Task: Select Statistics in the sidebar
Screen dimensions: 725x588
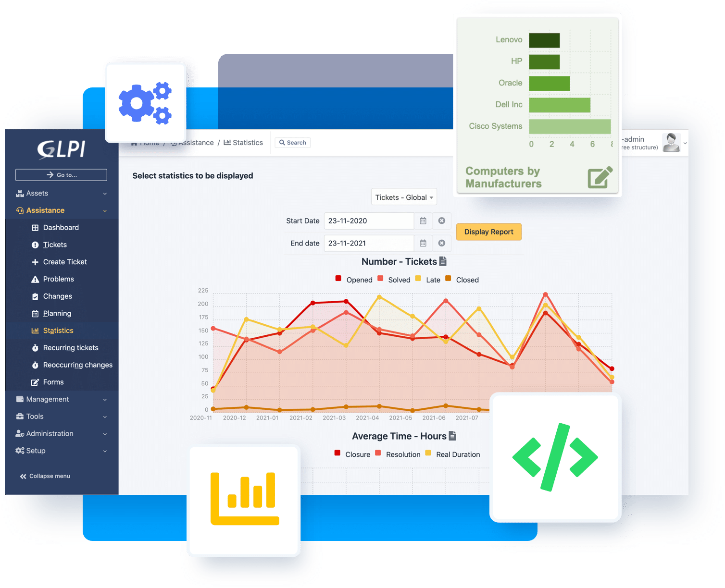Action: click(58, 331)
